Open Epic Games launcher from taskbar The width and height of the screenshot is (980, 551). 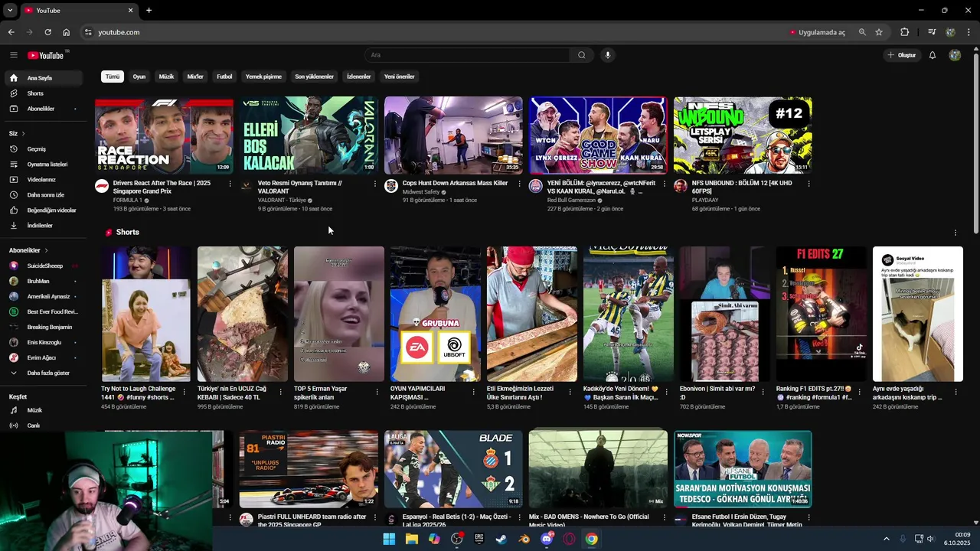coord(479,539)
